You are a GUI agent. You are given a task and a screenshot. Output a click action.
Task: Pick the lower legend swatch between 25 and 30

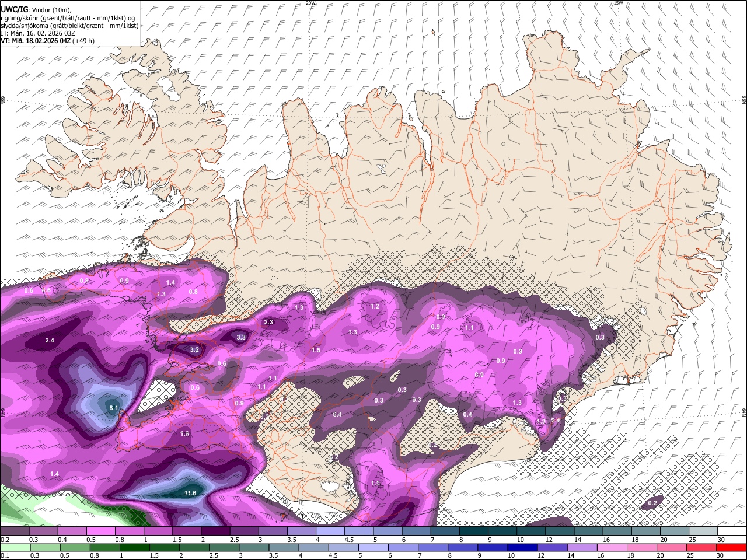coord(700,547)
